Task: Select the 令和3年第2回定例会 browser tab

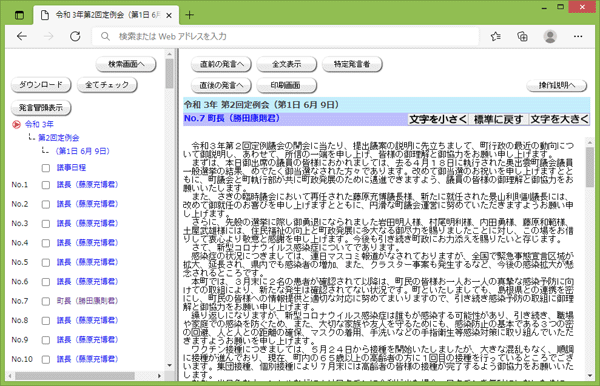Action: pyautogui.click(x=106, y=15)
